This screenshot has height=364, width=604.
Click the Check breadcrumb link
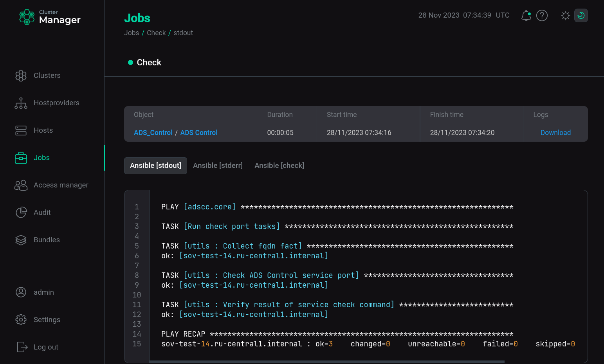(156, 33)
